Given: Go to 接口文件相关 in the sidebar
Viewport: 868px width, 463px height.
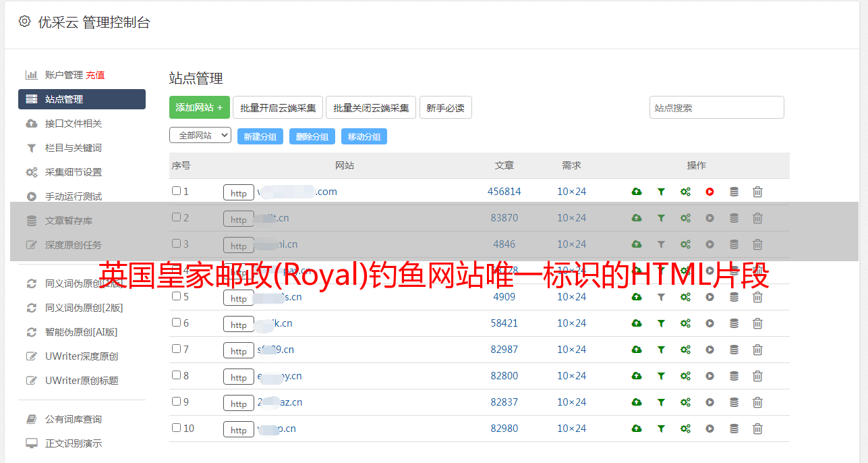Looking at the screenshot, I should pyautogui.click(x=74, y=124).
